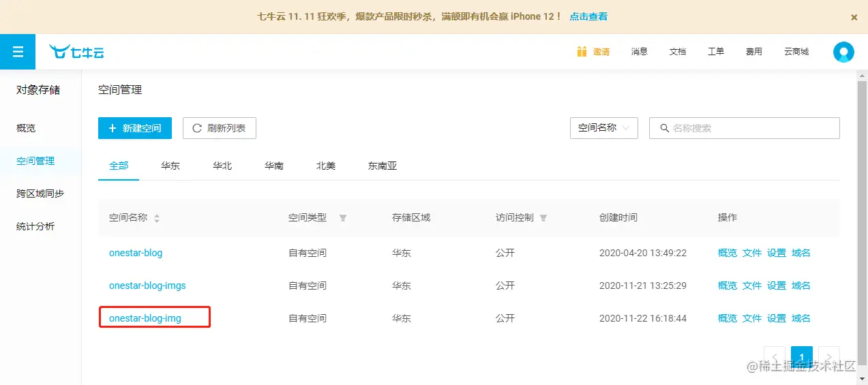
Task: Focus the 名称搜索 input field
Action: click(x=745, y=128)
